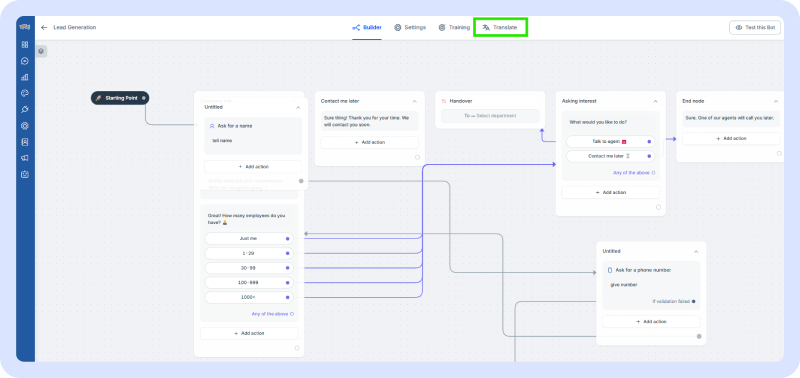Go back using the left arrow
The width and height of the screenshot is (800, 378).
[44, 28]
